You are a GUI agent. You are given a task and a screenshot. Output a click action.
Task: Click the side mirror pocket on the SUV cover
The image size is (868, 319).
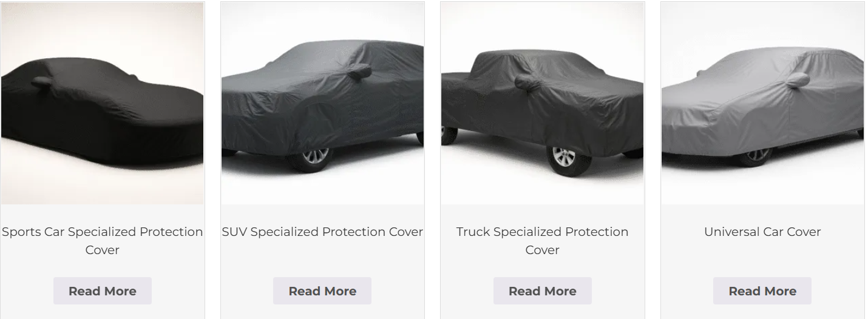(359, 70)
